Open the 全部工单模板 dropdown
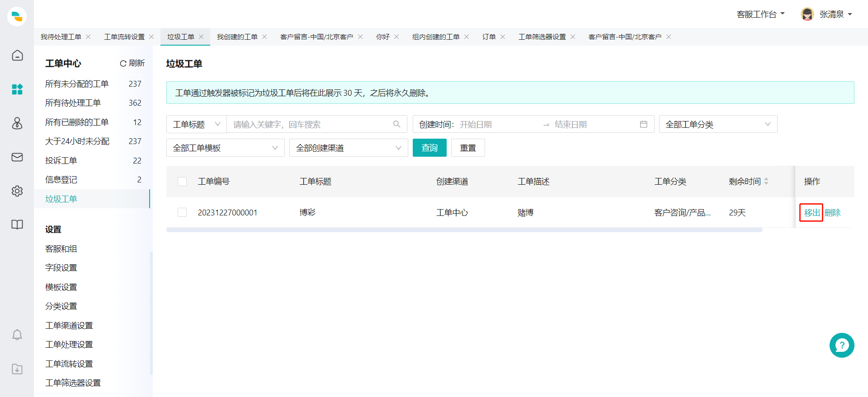 click(225, 148)
